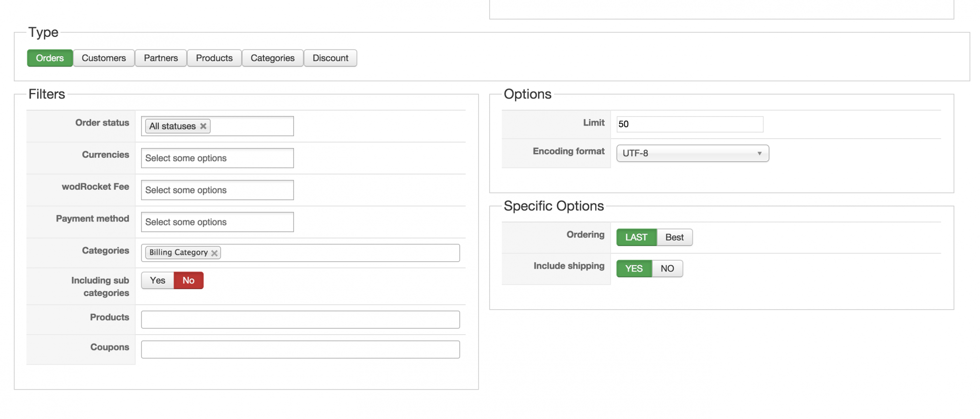Set Including sub categories to Yes
The width and height of the screenshot is (980, 419).
(x=157, y=280)
